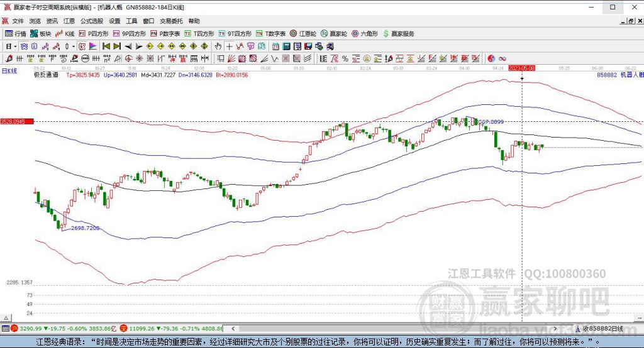Jump to last bar icon

click(117, 46)
